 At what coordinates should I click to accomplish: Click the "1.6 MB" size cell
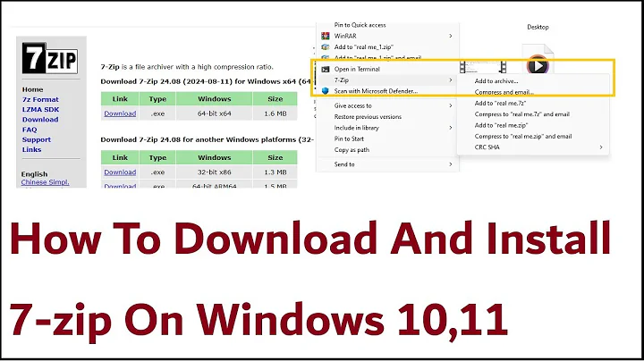pyautogui.click(x=275, y=113)
